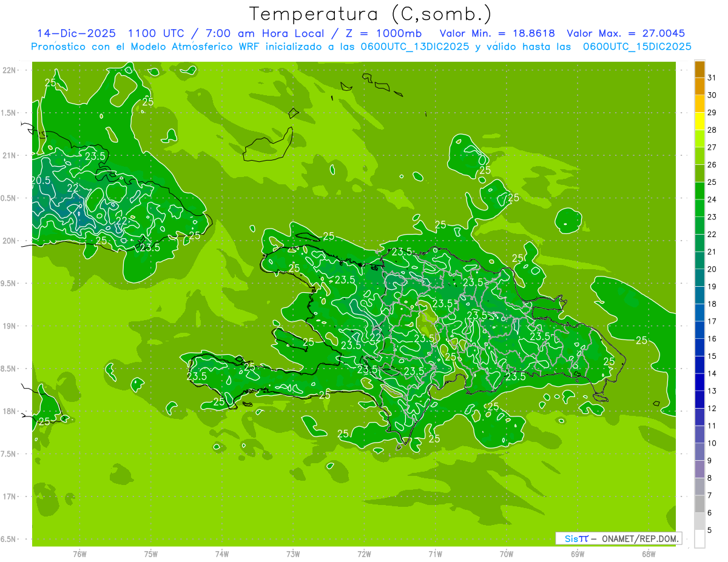The image size is (728, 562).
Task: Click the '17N' latitude axis label
Action: [10, 497]
